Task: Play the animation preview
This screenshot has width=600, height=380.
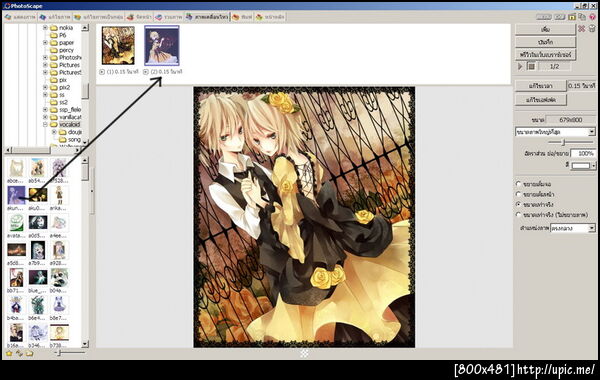Action: coord(520,66)
